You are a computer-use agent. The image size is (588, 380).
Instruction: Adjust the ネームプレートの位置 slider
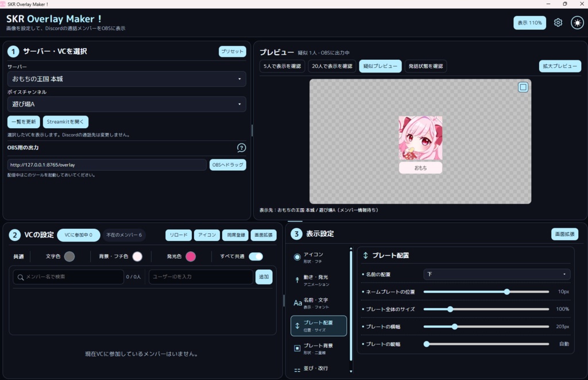point(486,292)
